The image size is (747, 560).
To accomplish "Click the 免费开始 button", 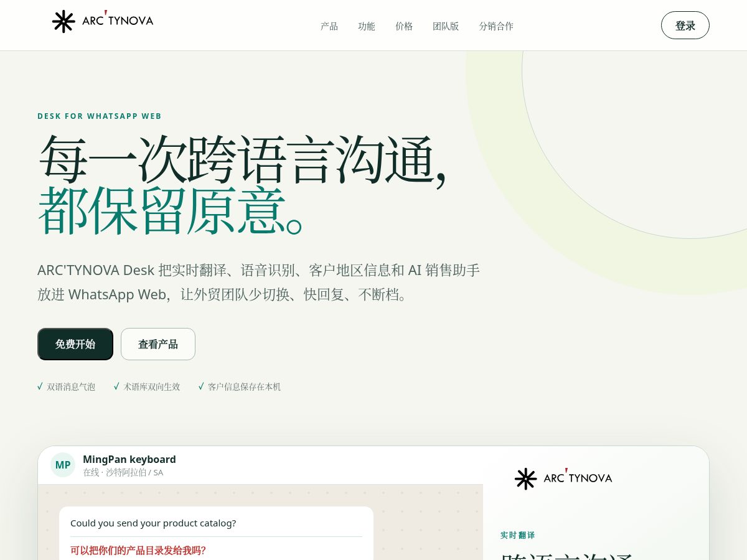I will tap(75, 344).
